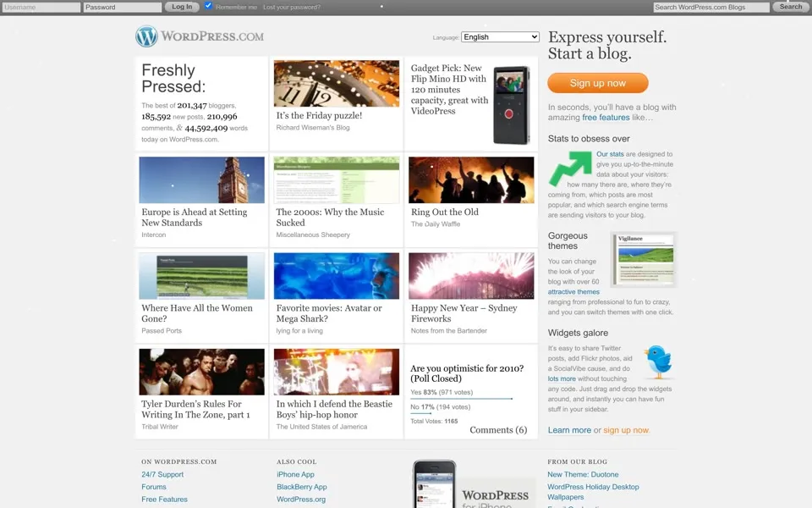Open Favorite movies: Avatar or Mega Shark headline
Image resolution: width=812 pixels, height=508 pixels.
(329, 313)
